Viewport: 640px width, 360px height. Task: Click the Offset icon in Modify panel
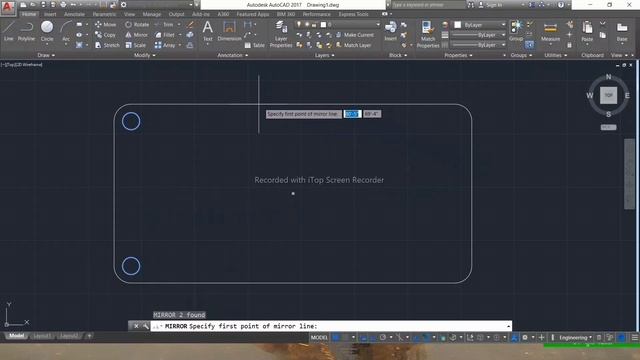coord(190,45)
